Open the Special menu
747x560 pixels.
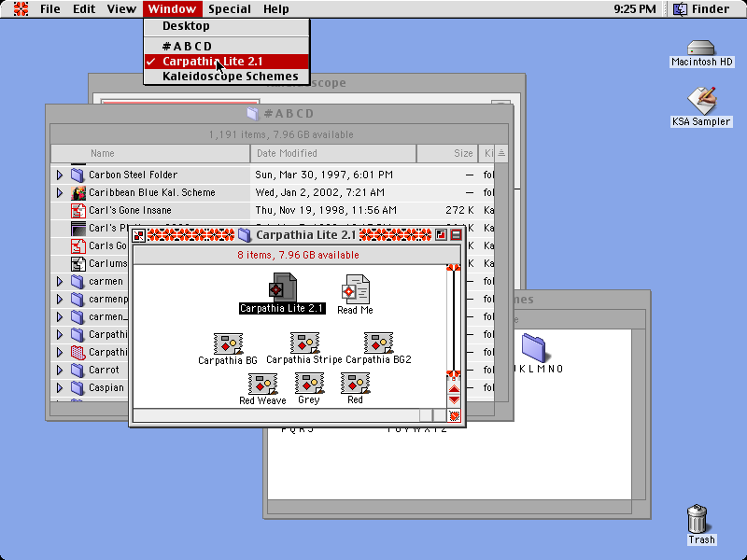pos(230,8)
